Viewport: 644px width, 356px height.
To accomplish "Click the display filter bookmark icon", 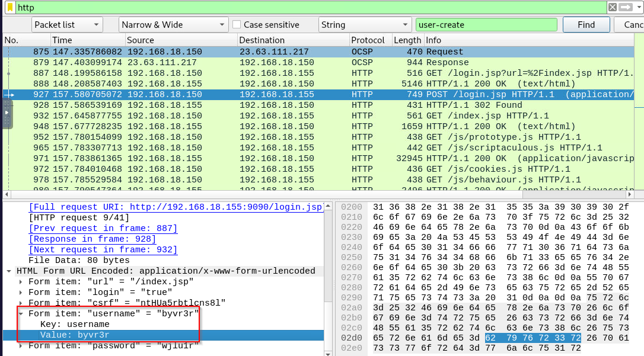I will [x=10, y=7].
